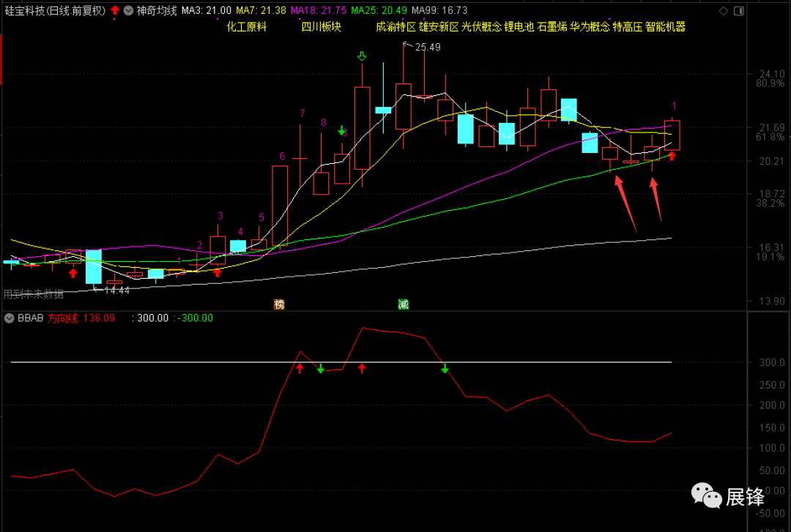Click the red buy arrow below number 2 candle
Image resolution: width=791 pixels, height=532 pixels.
coord(218,273)
